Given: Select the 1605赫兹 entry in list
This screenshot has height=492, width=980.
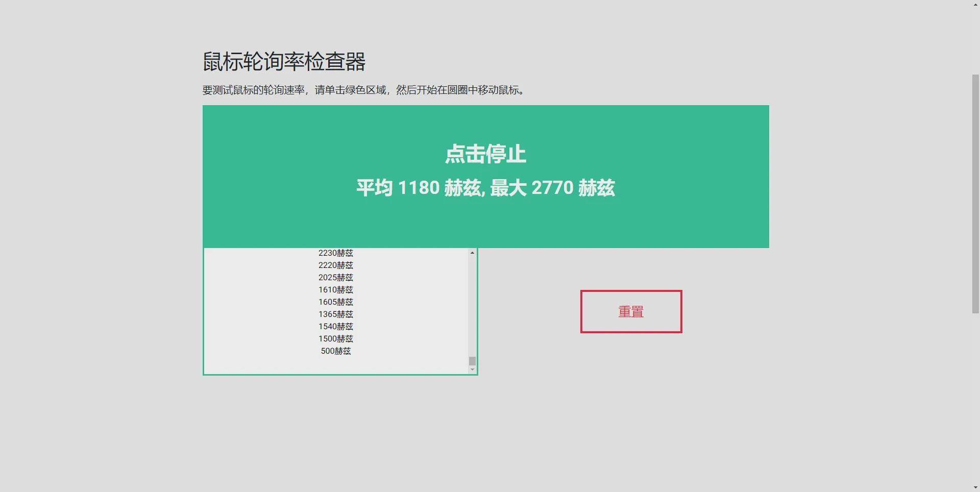Looking at the screenshot, I should point(335,302).
